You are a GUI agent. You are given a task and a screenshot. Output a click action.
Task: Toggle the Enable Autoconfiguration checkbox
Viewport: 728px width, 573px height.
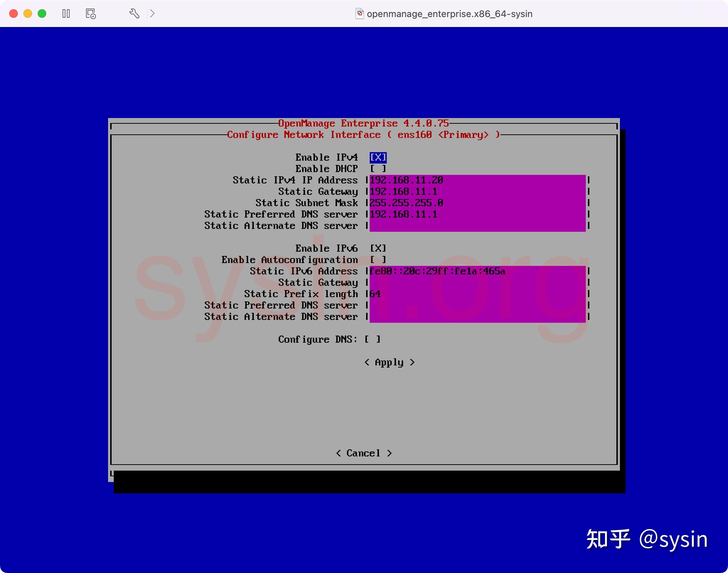(x=378, y=260)
